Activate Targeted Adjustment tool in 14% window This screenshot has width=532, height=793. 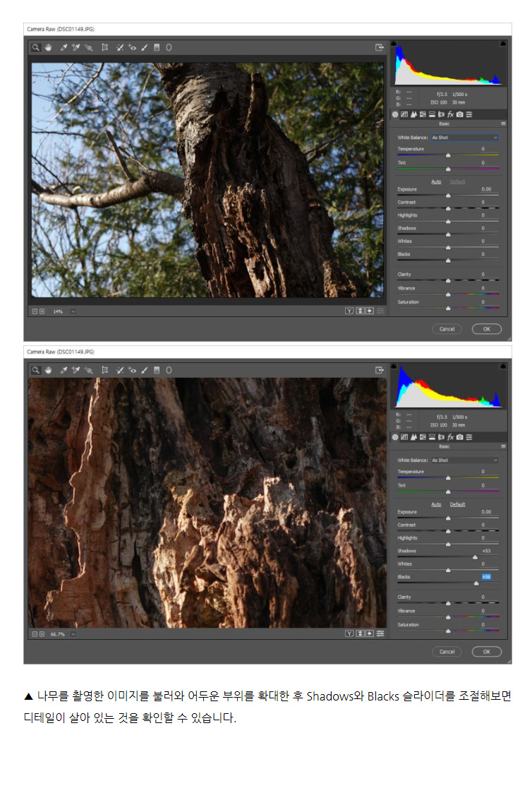[x=88, y=47]
